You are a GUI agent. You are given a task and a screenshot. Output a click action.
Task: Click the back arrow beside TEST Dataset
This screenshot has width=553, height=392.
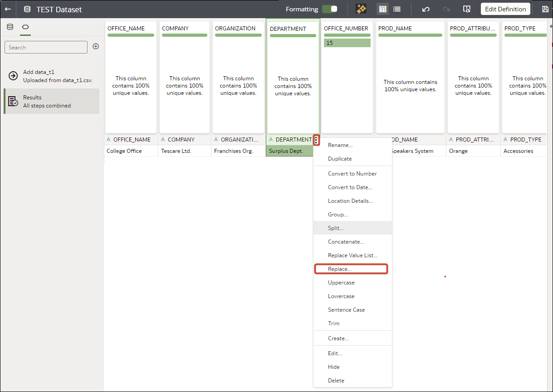(x=7, y=9)
